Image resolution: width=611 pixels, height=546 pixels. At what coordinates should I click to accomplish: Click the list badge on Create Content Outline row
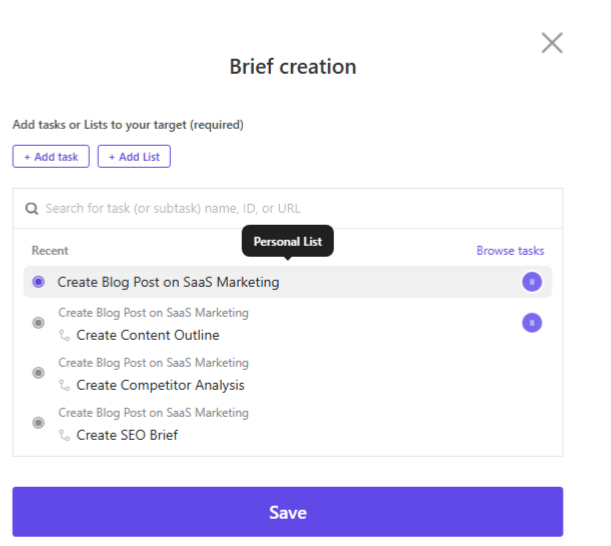532,322
